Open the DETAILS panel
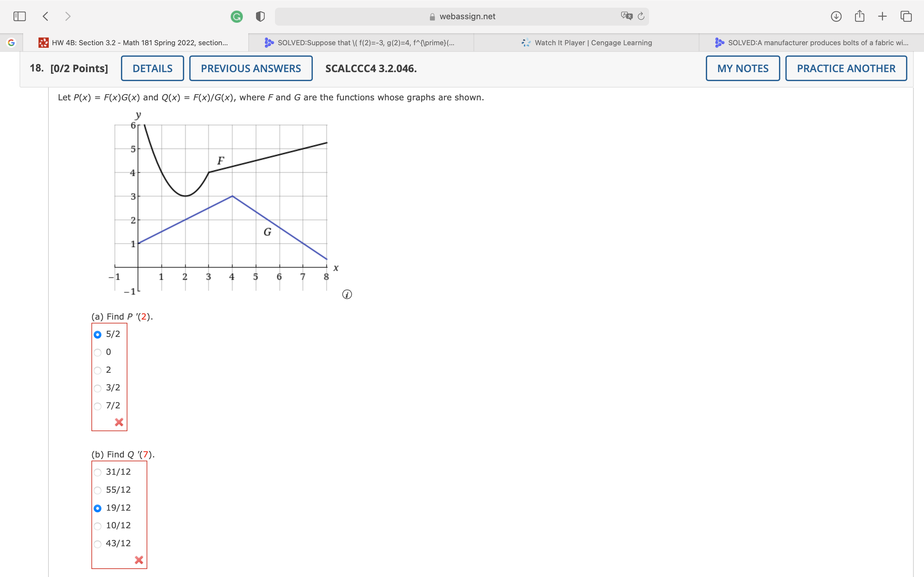Viewport: 924px width, 577px height. pos(152,68)
